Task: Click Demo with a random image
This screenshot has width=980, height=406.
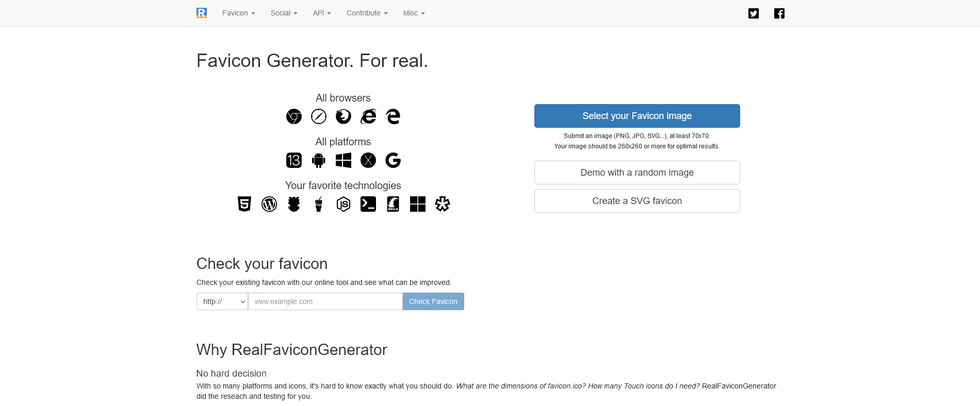Action: (637, 173)
